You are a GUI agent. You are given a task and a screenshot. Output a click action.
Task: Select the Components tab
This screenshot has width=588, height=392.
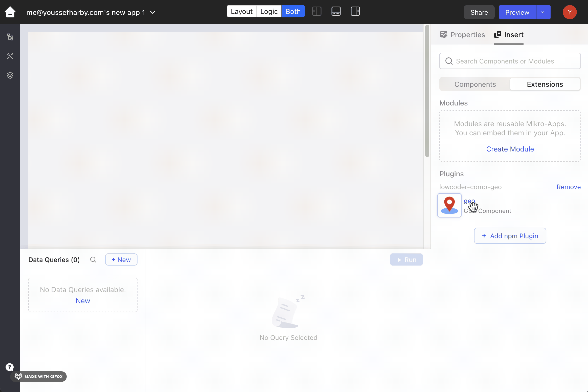475,84
